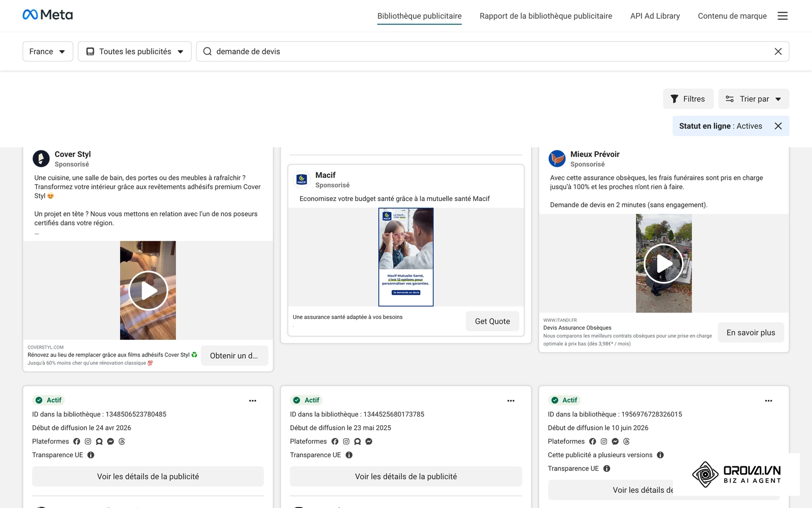
Task: Open the hamburger menu icon
Action: (783, 16)
